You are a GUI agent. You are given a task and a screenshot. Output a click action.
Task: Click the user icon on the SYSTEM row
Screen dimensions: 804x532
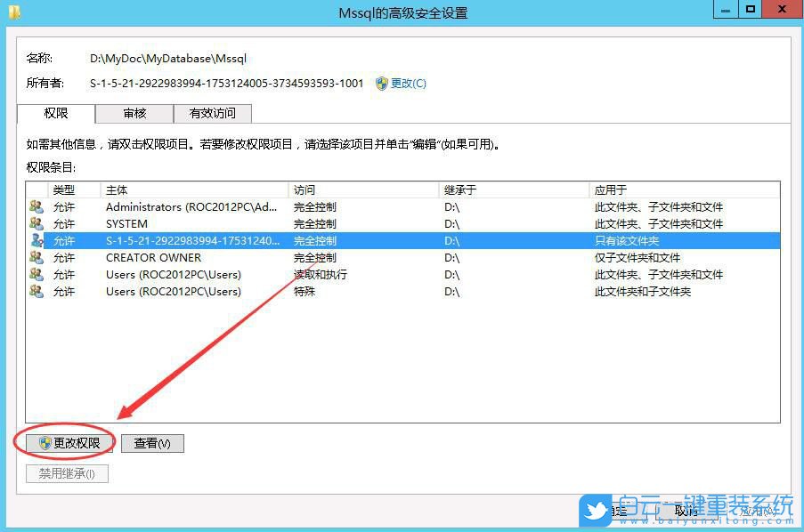click(36, 223)
